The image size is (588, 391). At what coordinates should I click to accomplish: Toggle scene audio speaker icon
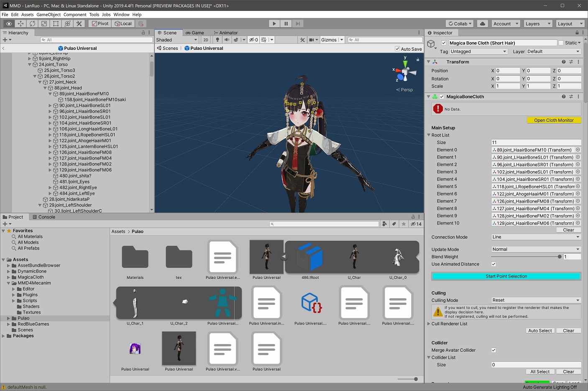point(227,40)
